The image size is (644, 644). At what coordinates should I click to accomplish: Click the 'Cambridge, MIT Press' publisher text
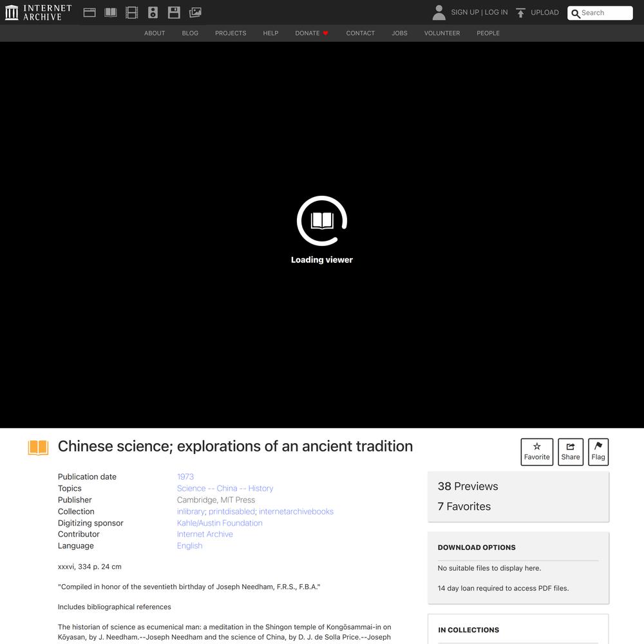pyautogui.click(x=216, y=500)
